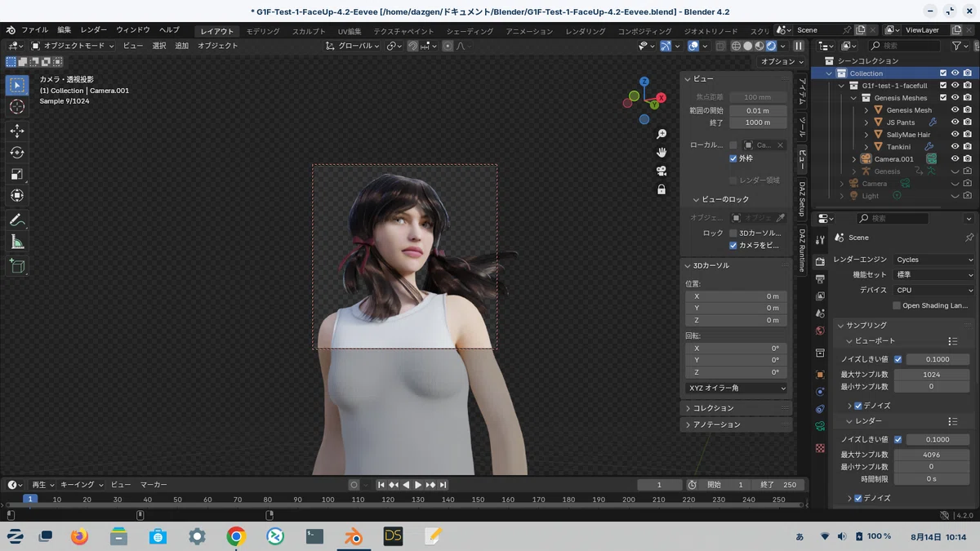Screen dimensions: 980x551
Task: Toggle viewport overlays icon
Action: (693, 46)
